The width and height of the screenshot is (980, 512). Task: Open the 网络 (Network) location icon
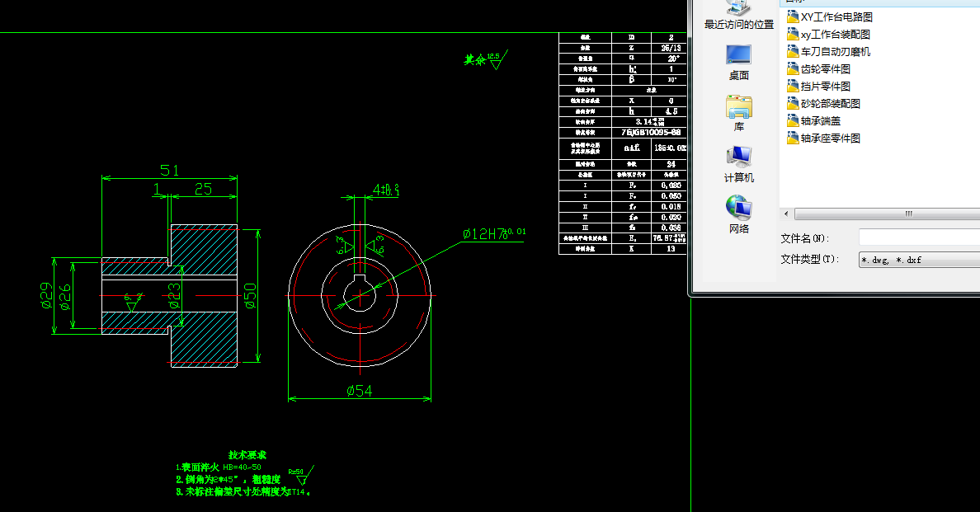click(x=739, y=215)
